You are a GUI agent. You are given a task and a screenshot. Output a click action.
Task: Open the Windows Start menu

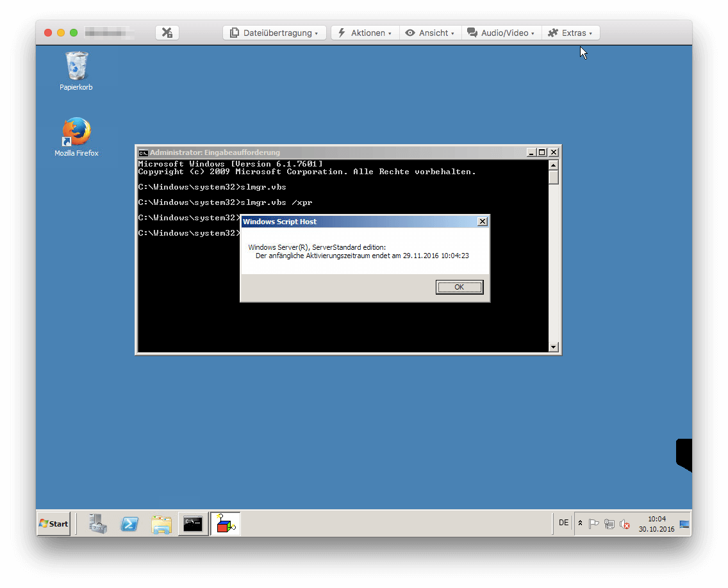pyautogui.click(x=54, y=524)
